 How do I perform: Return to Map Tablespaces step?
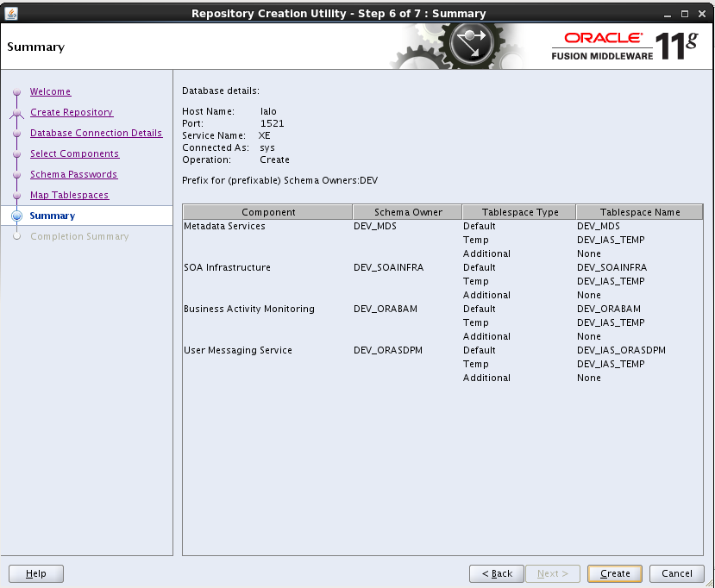pyautogui.click(x=69, y=196)
